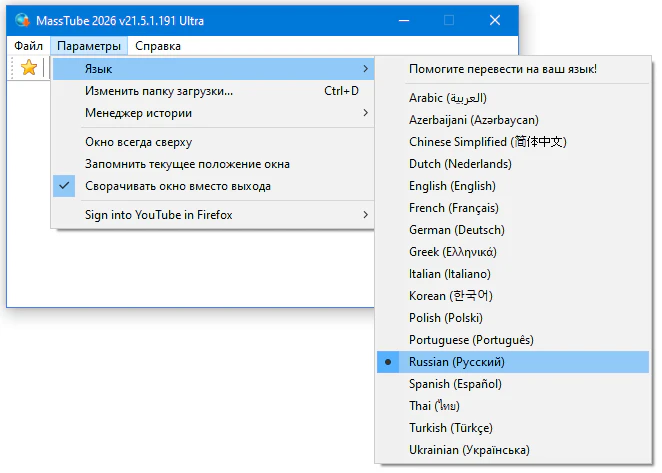Screen dimensions: 662x473
Task: Click the 'Параметры' menu bar item
Action: coord(89,46)
